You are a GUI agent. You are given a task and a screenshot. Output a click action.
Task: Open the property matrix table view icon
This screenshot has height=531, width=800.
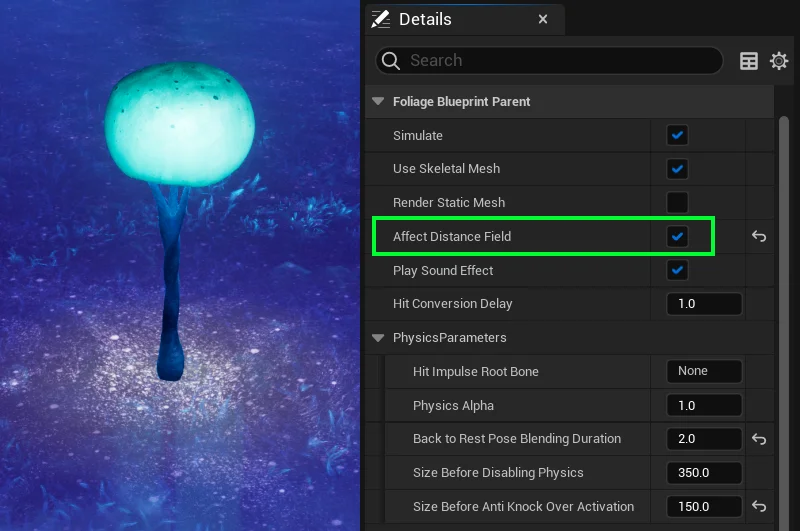pos(748,61)
